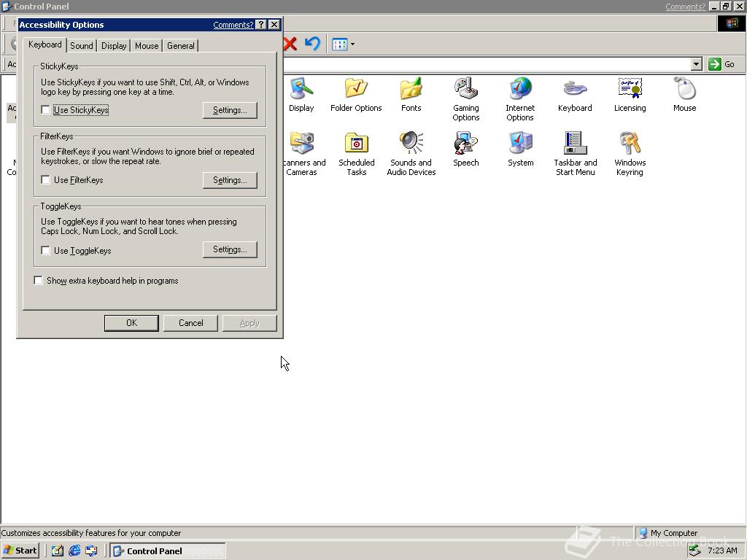
Task: Open the Speech icon
Action: coord(465,149)
